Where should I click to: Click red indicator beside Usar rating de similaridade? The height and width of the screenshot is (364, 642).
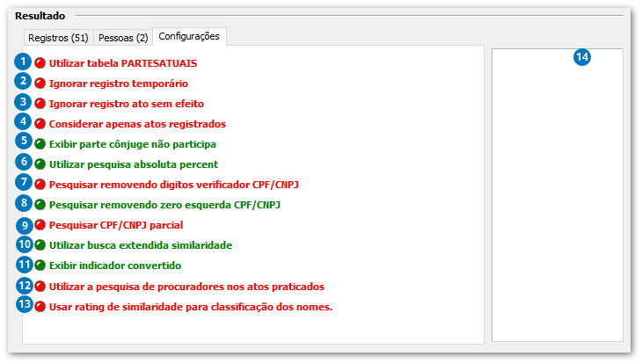click(x=40, y=307)
